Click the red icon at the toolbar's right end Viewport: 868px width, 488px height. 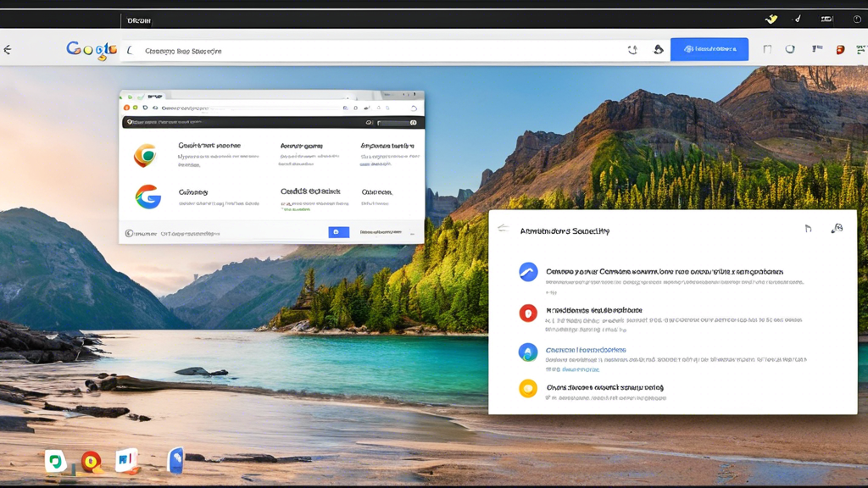click(840, 50)
